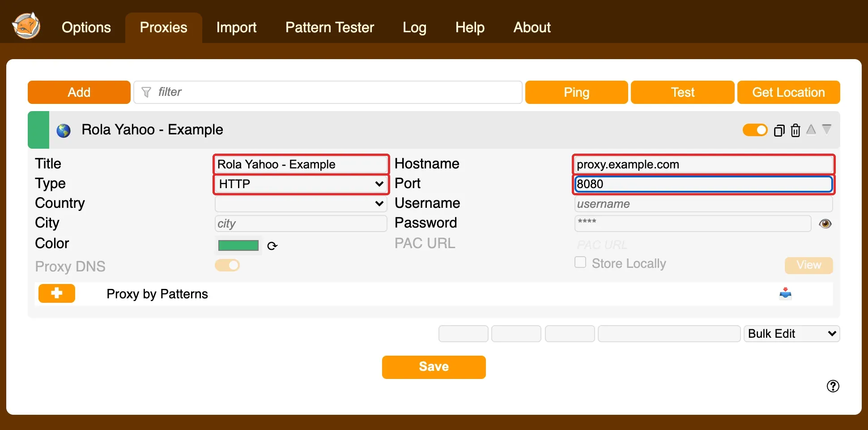
Task: Open the Help tab
Action: (x=470, y=27)
